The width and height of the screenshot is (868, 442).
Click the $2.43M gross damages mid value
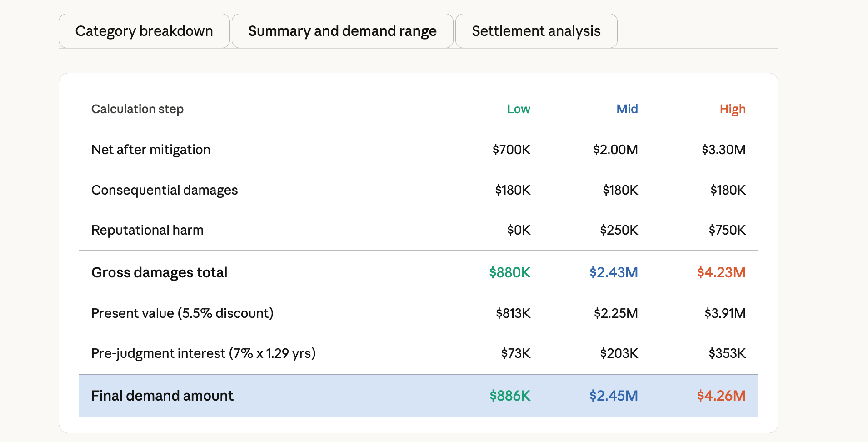point(614,272)
